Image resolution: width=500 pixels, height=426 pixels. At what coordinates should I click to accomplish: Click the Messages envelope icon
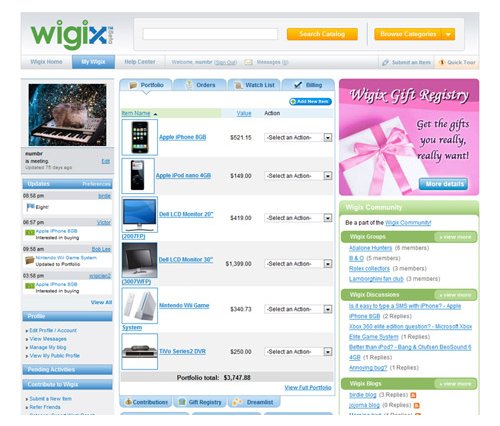tap(248, 62)
